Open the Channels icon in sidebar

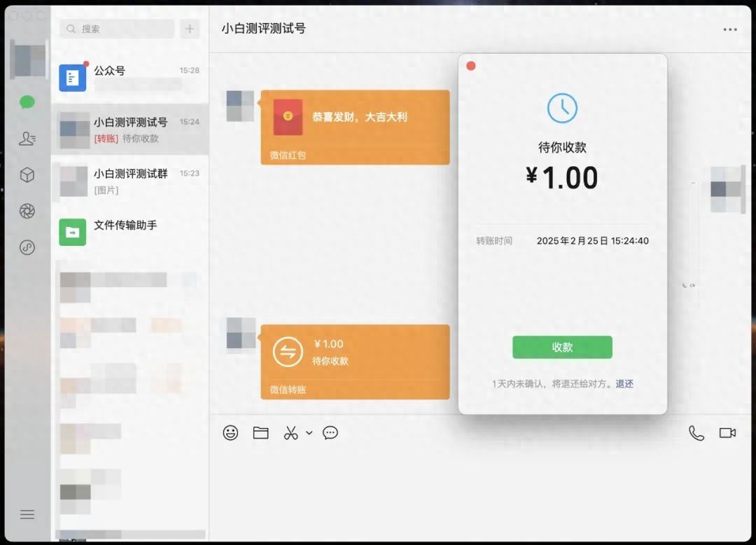[27, 248]
